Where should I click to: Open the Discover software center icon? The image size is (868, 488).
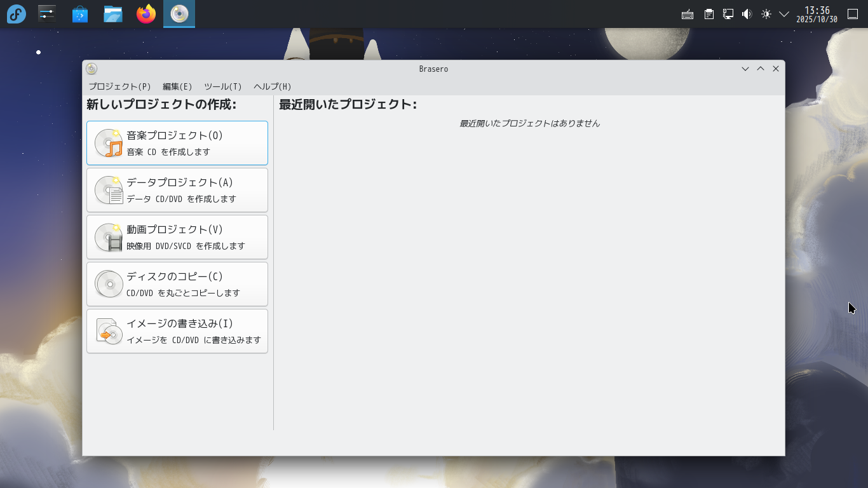coord(80,14)
